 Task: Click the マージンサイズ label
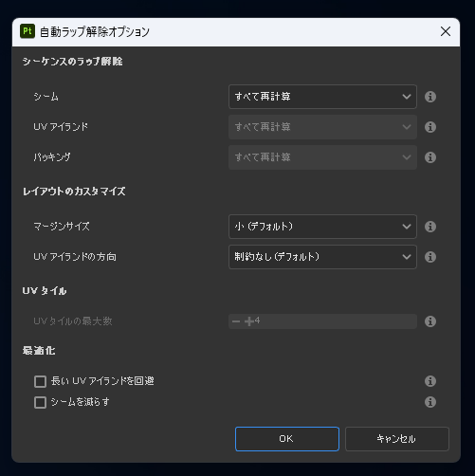click(x=62, y=227)
